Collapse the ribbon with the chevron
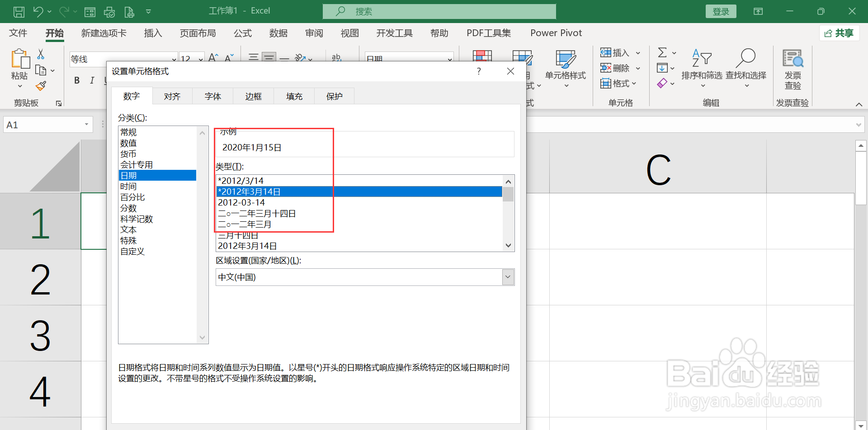Image resolution: width=868 pixels, height=430 pixels. pyautogui.click(x=859, y=104)
